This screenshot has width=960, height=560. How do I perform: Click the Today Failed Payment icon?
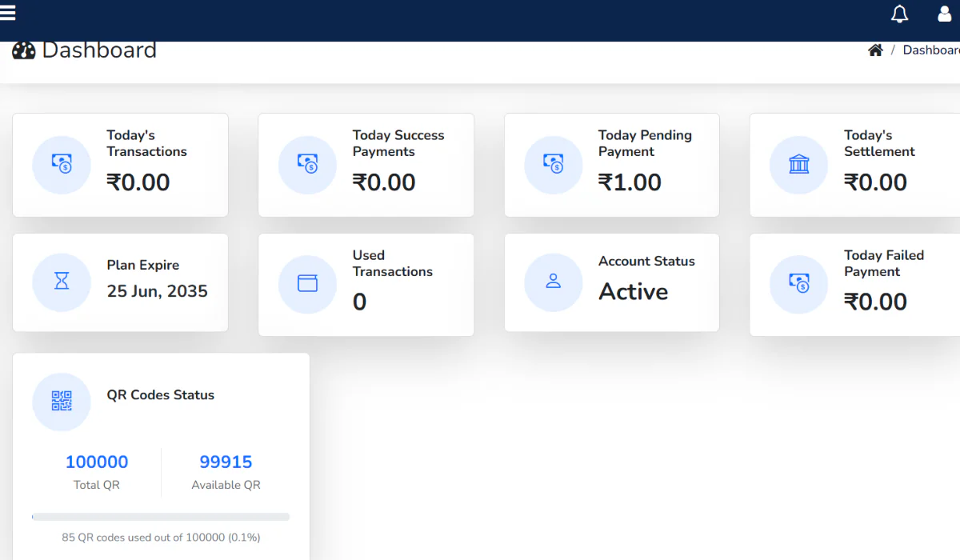[798, 284]
